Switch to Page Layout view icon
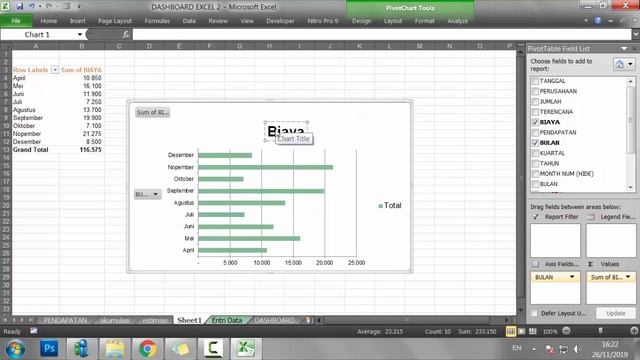This screenshot has width=640, height=360. [x=522, y=331]
